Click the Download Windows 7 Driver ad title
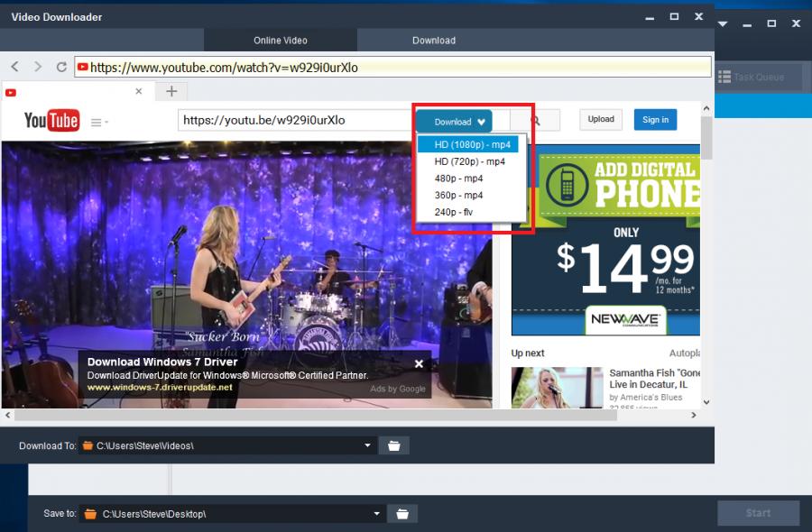 (x=162, y=362)
